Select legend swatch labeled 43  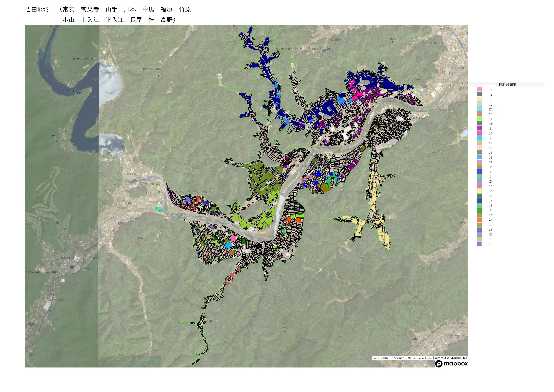[479, 220]
